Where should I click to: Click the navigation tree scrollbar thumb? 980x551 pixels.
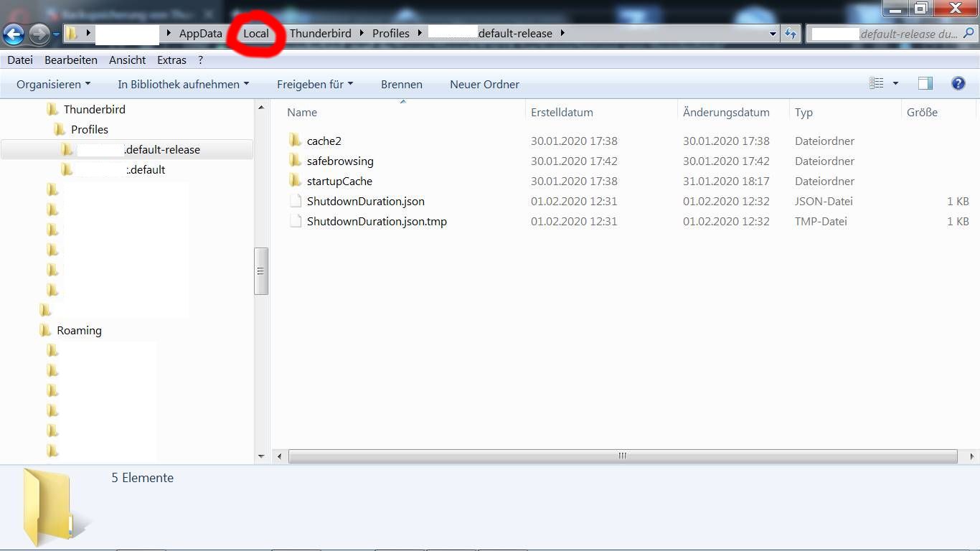pyautogui.click(x=261, y=271)
